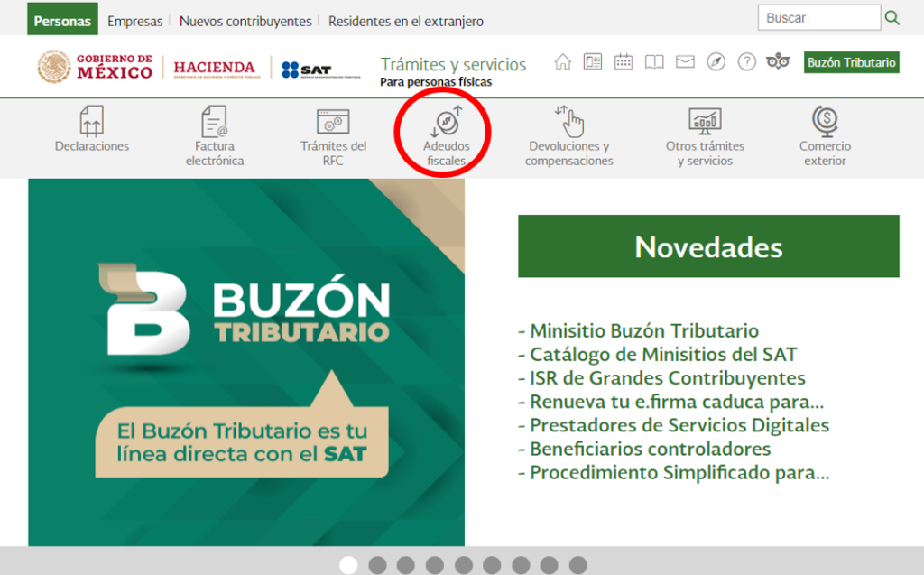The width and height of the screenshot is (924, 575).
Task: Switch to the Empresas tab
Action: click(x=134, y=18)
